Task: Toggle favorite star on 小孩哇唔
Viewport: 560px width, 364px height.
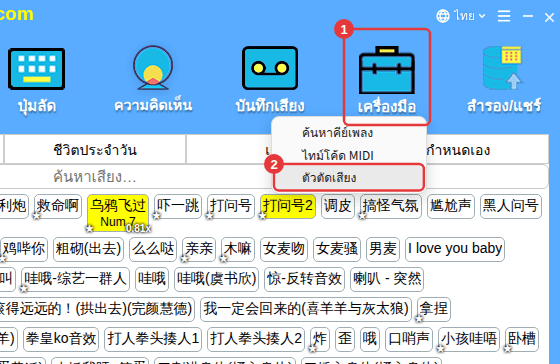Action: click(440, 349)
